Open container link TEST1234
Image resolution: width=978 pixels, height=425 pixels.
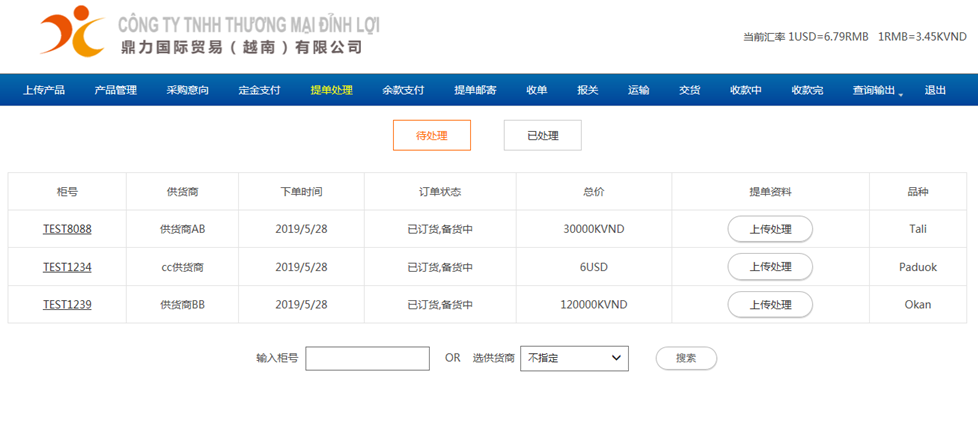67,267
